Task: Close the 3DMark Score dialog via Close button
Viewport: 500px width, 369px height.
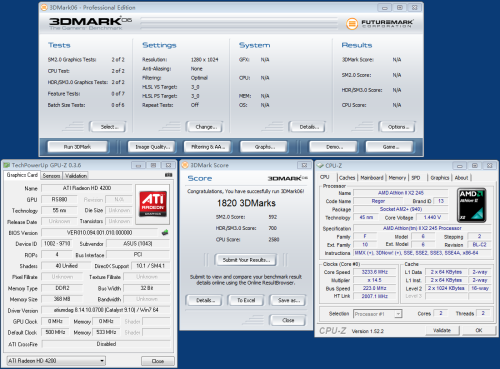Action: [x=288, y=320]
